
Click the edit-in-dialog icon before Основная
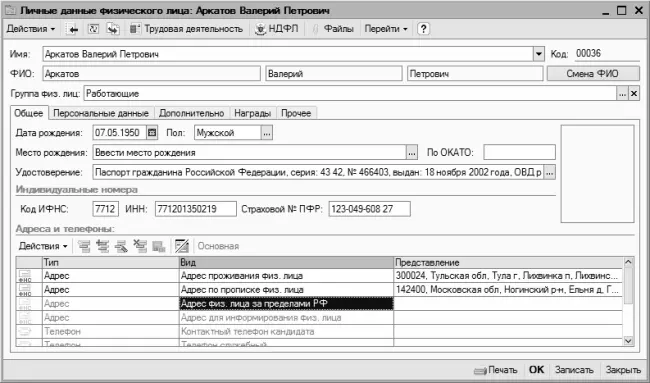[182, 246]
